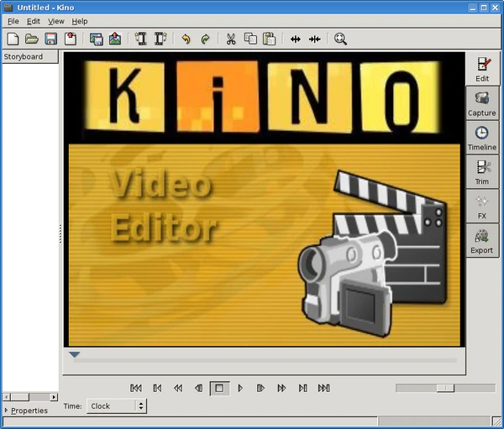This screenshot has height=429, width=504.
Task: Switch to the Export panel
Action: (x=482, y=240)
